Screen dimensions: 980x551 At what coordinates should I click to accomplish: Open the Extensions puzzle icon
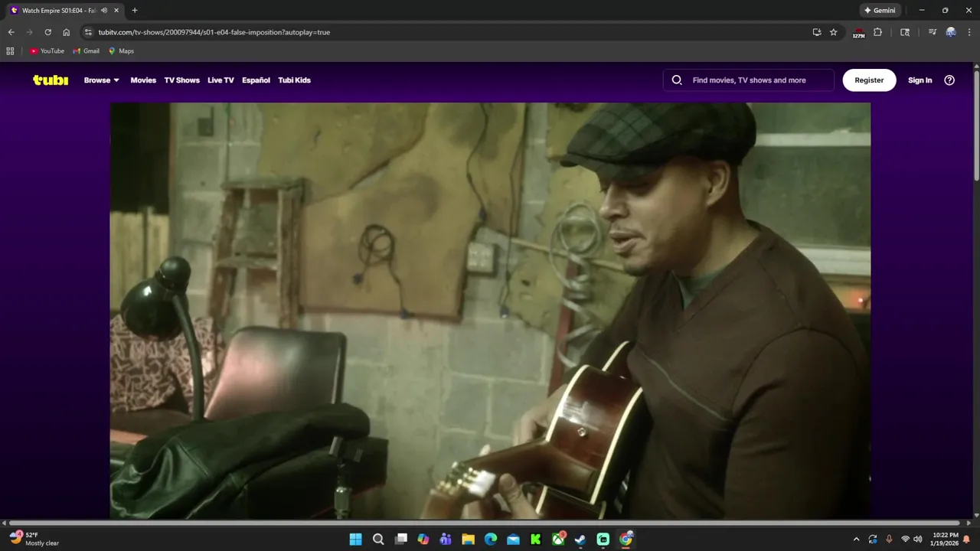[x=877, y=32]
